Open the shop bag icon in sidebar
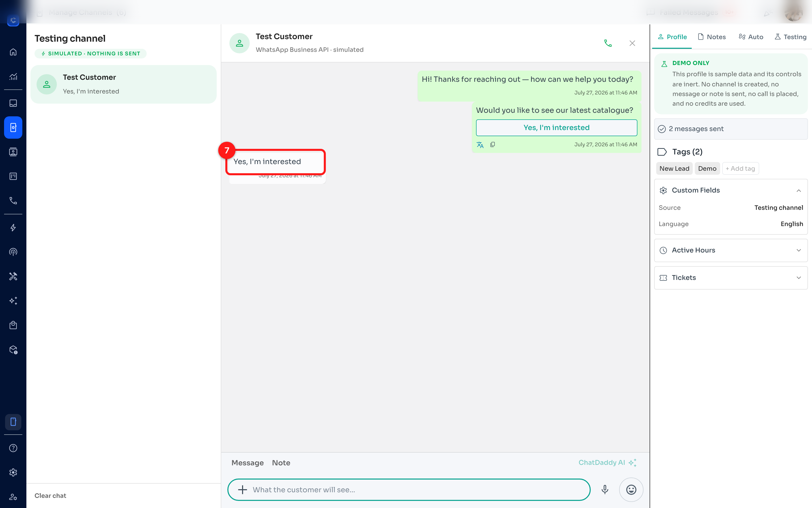This screenshot has width=812, height=508. (13, 325)
